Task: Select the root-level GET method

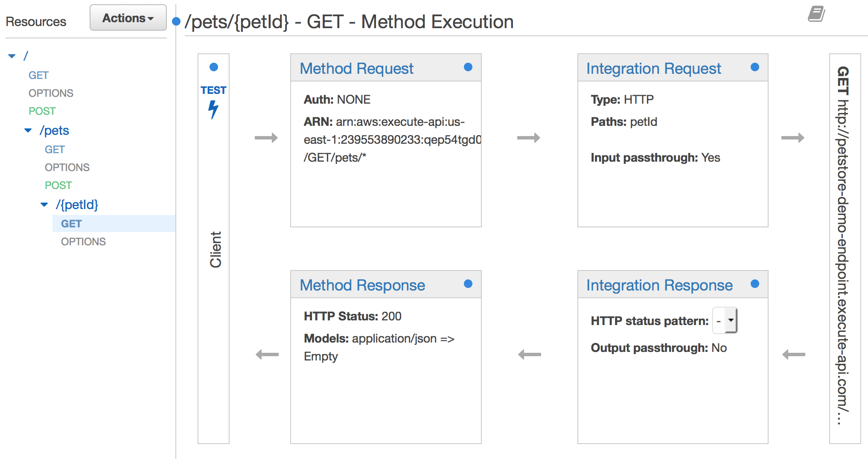Action: pos(38,75)
